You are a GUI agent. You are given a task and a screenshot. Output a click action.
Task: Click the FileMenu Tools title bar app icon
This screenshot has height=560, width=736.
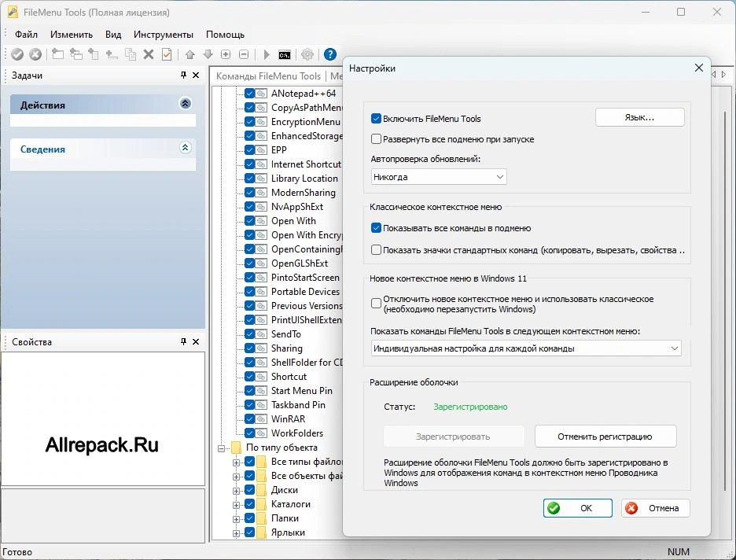point(13,13)
